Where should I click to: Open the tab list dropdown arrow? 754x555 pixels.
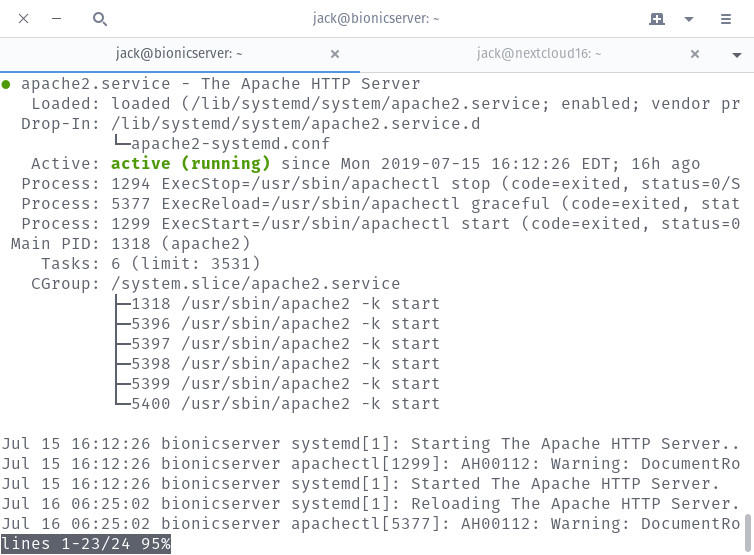[738, 54]
